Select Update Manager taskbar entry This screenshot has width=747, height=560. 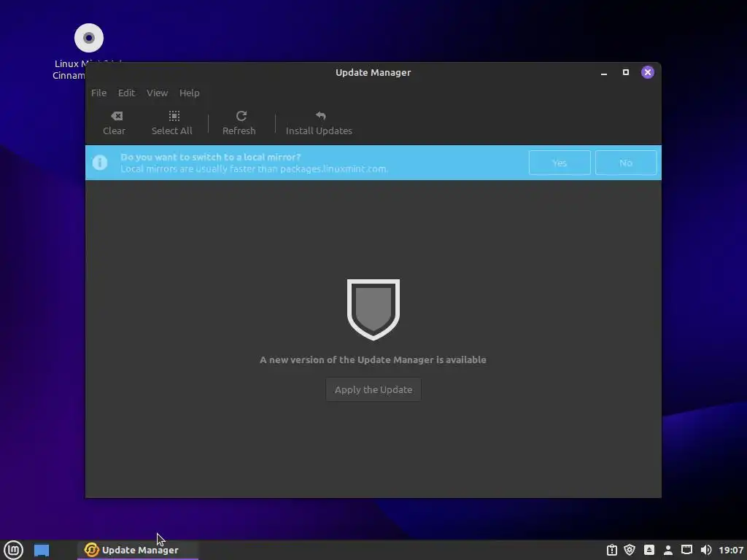[x=138, y=550]
